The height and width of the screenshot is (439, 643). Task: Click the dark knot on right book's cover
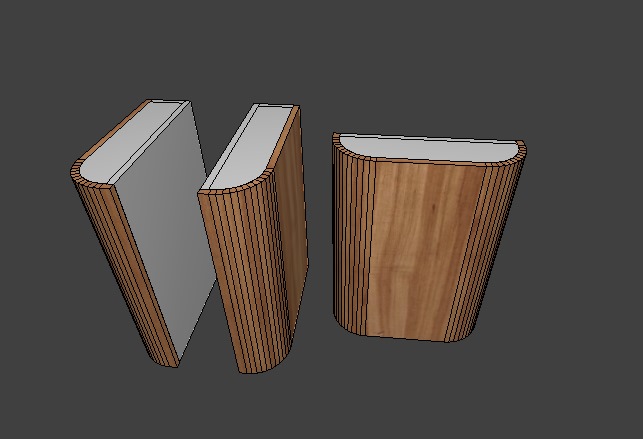click(433, 210)
